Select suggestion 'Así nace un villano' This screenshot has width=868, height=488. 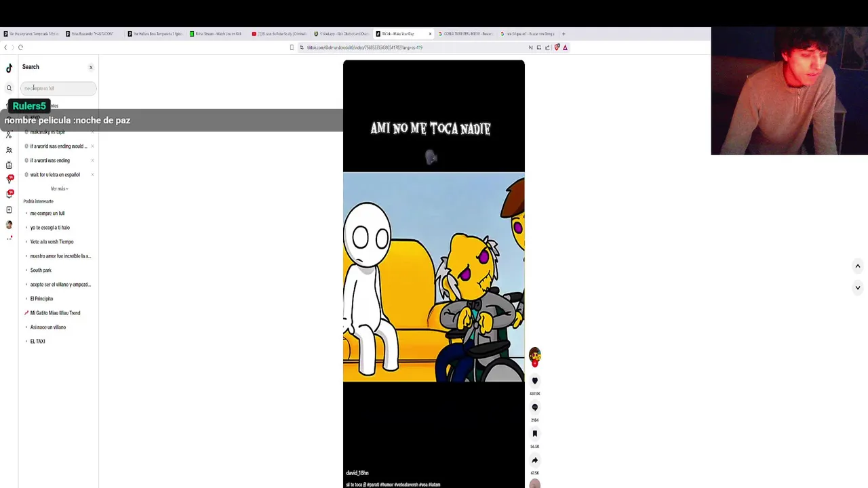47,327
